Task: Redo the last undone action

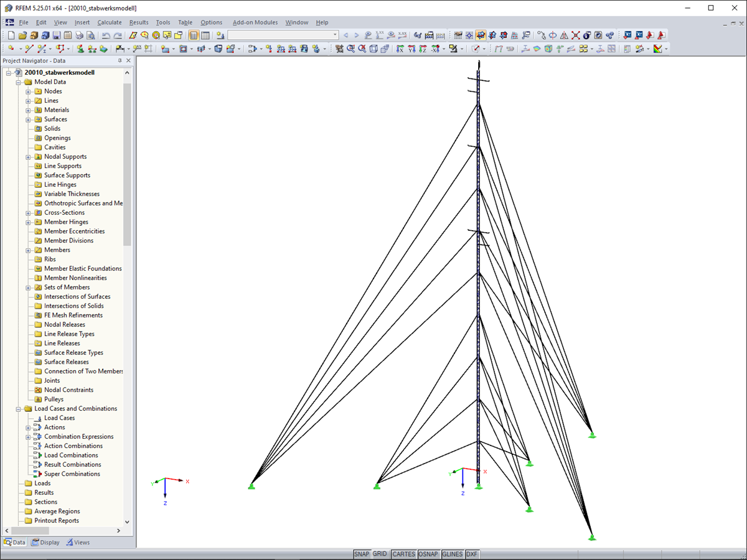Action: coord(118,35)
